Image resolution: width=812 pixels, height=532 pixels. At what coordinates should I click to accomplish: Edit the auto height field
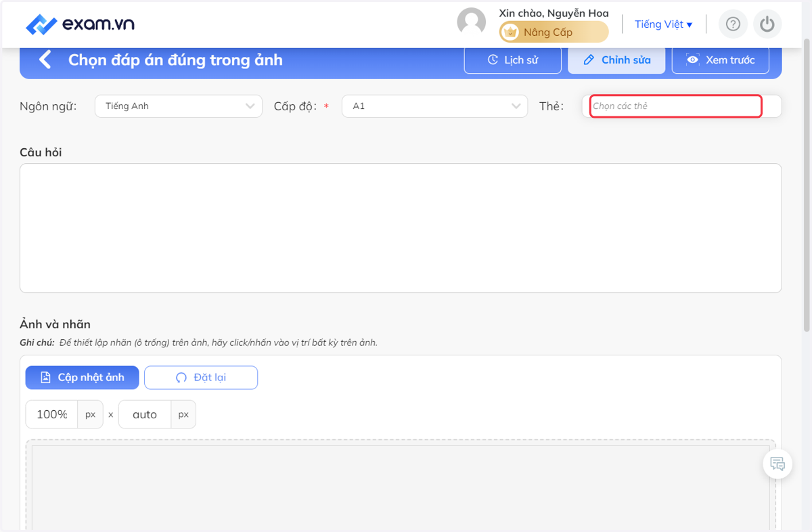[145, 414]
